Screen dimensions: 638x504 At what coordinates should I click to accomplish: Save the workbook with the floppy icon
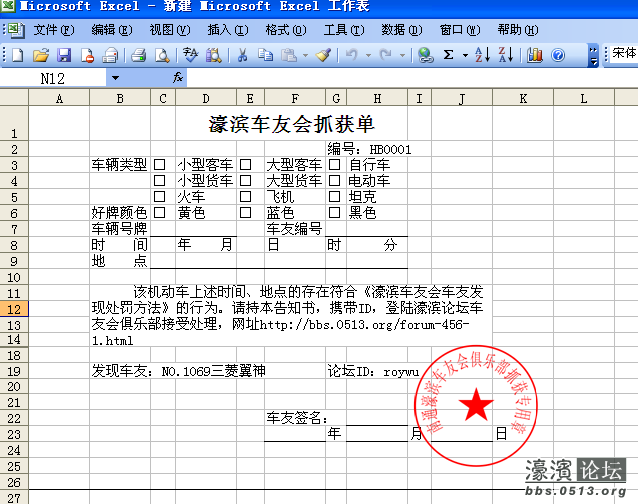pos(64,55)
